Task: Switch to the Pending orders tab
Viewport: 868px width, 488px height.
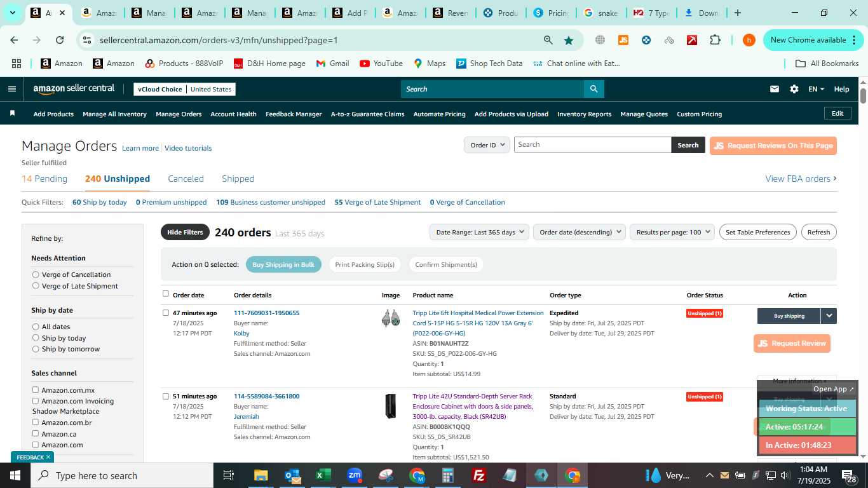Action: pyautogui.click(x=44, y=179)
